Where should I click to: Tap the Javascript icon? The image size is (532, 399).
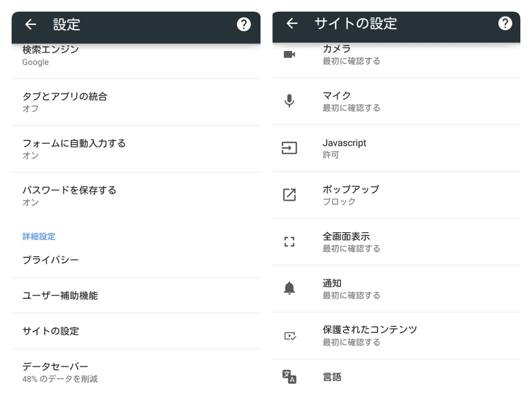(x=289, y=148)
